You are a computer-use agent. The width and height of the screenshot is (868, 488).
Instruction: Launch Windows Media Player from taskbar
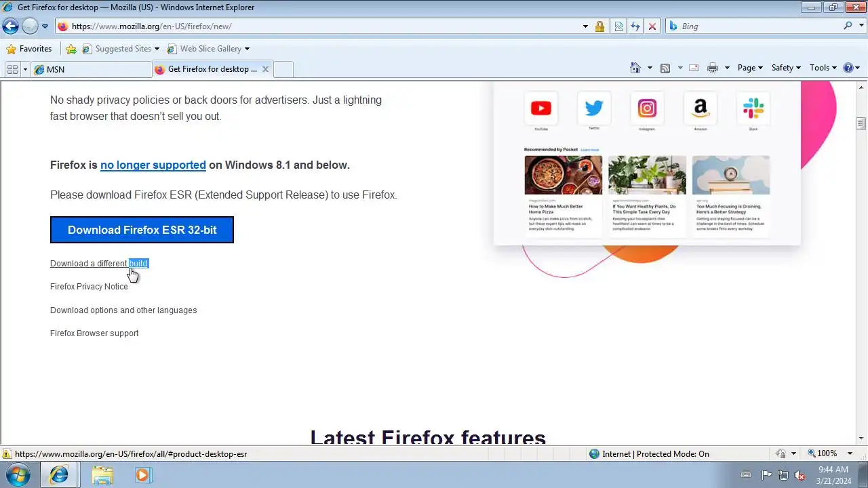click(142, 475)
